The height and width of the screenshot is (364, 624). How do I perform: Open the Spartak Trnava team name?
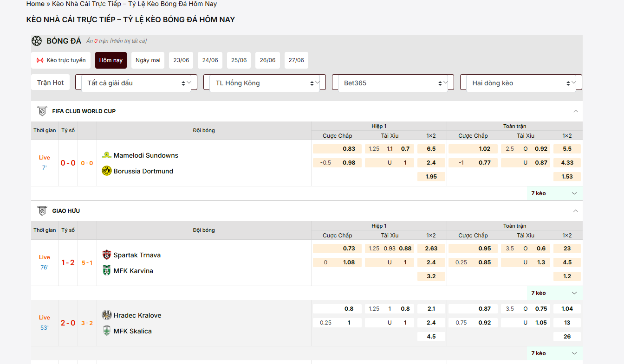pyautogui.click(x=137, y=255)
